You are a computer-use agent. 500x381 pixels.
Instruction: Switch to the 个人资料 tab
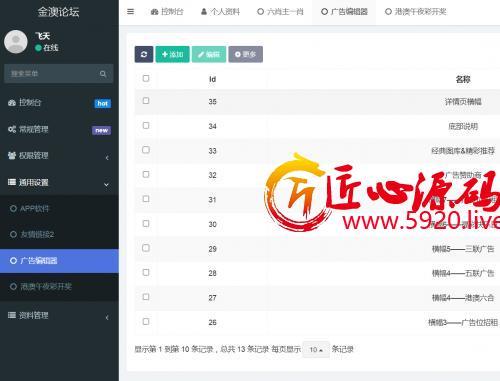pyautogui.click(x=220, y=12)
